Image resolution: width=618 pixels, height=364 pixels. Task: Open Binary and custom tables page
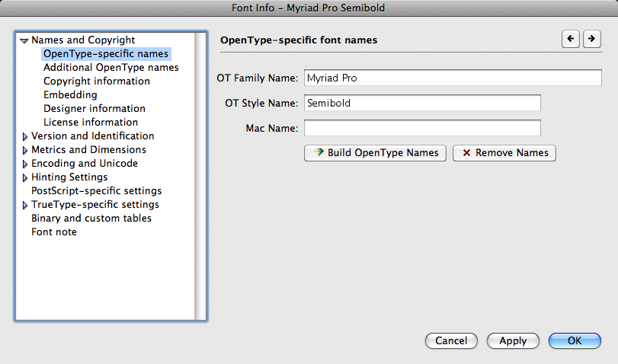tap(91, 219)
